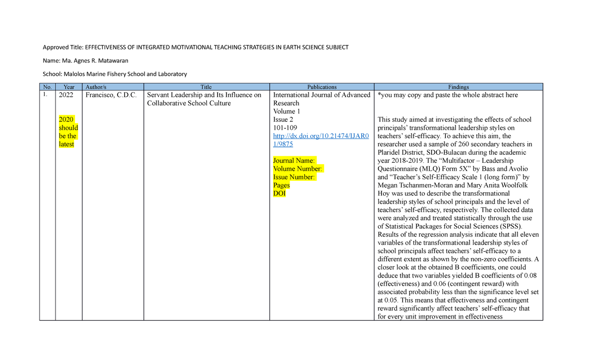Select the highlighted Pages placeholder
This screenshot has width=600, height=364.
(279, 185)
